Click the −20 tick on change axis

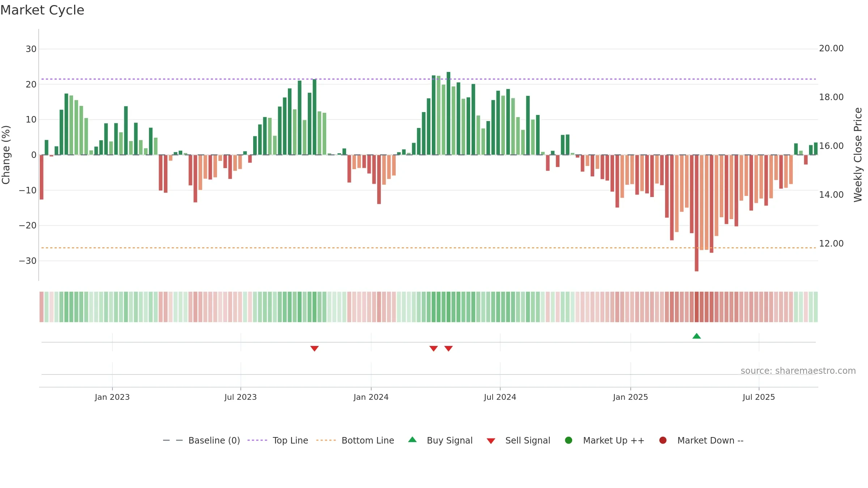28,226
